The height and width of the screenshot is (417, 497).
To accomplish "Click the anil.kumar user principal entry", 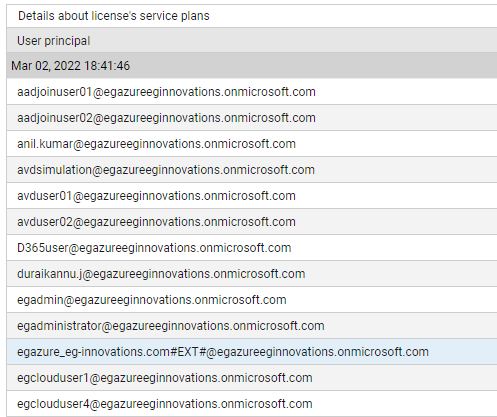I will click(156, 144).
